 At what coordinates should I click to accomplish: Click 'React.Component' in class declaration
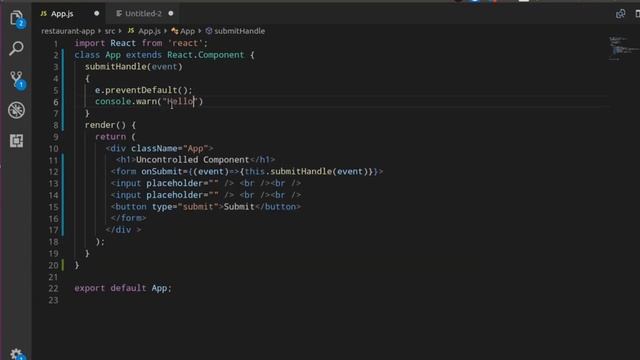pos(206,55)
